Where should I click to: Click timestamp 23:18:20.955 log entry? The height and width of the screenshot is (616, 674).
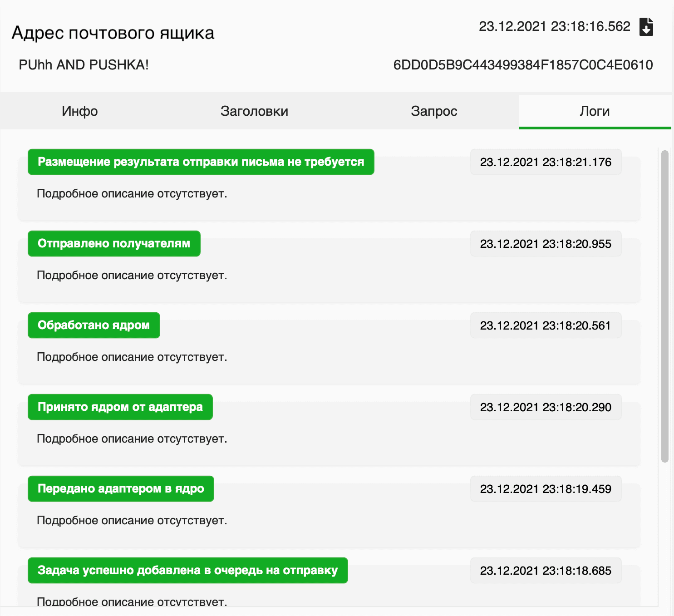[x=546, y=244]
